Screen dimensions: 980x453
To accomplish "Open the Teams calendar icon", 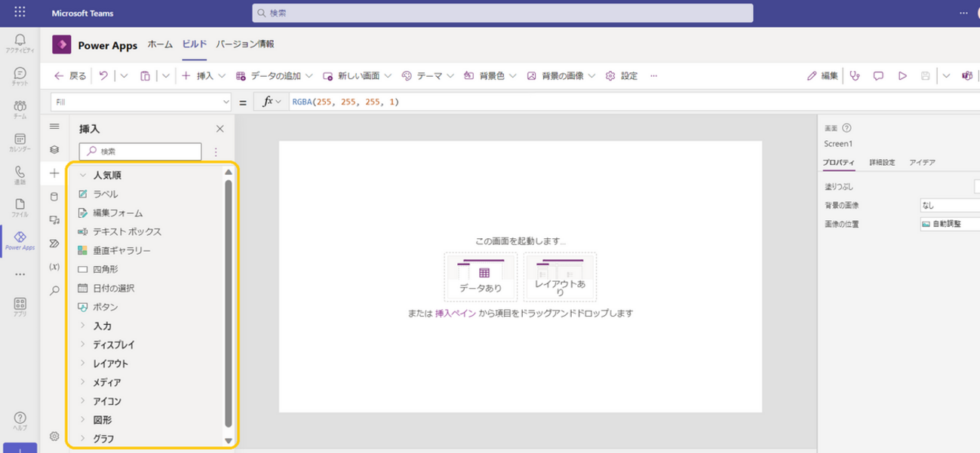I will click(x=19, y=139).
